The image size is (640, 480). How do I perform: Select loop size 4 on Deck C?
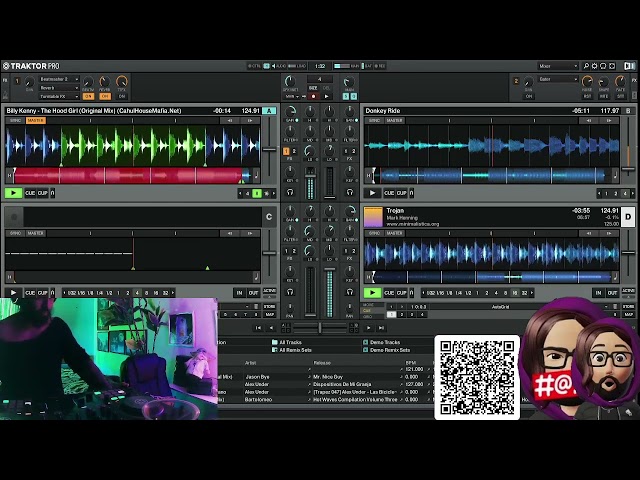[137, 293]
